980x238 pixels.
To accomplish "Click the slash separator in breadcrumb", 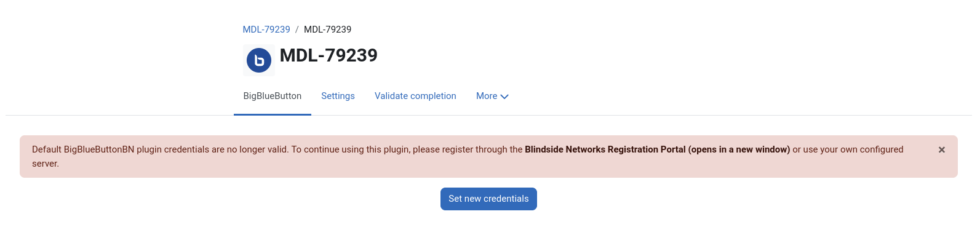I will 297,30.
